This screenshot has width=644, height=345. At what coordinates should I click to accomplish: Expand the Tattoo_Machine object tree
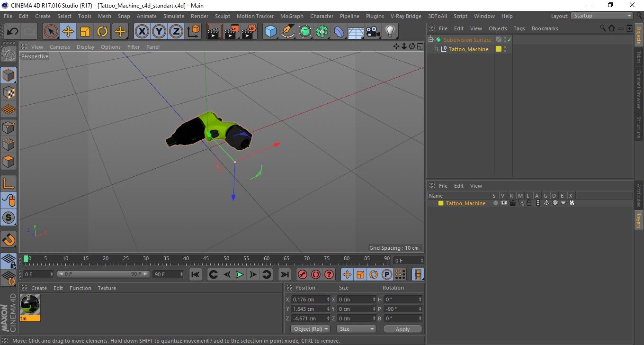coord(436,49)
